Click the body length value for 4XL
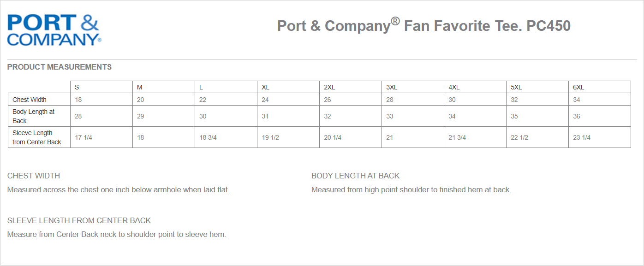 (x=452, y=116)
